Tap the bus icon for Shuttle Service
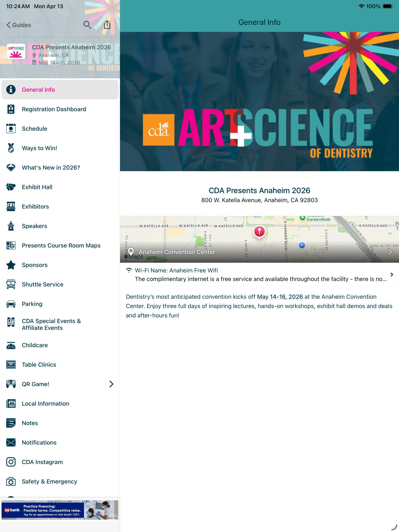 tap(11, 284)
